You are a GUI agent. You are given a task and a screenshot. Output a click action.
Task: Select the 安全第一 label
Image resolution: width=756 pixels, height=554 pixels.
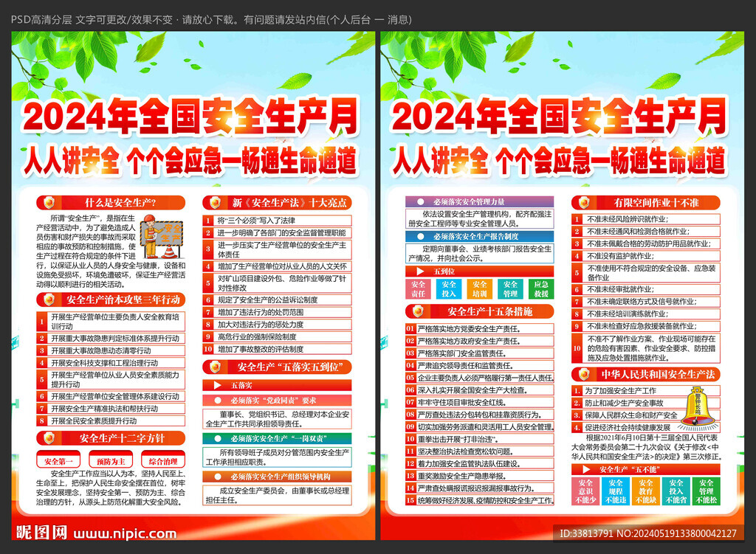58,460
